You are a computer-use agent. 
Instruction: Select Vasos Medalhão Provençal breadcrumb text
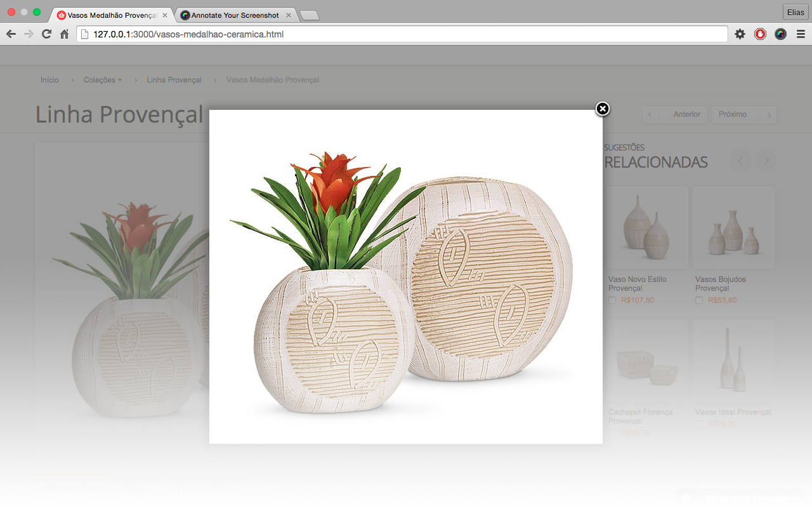click(273, 80)
